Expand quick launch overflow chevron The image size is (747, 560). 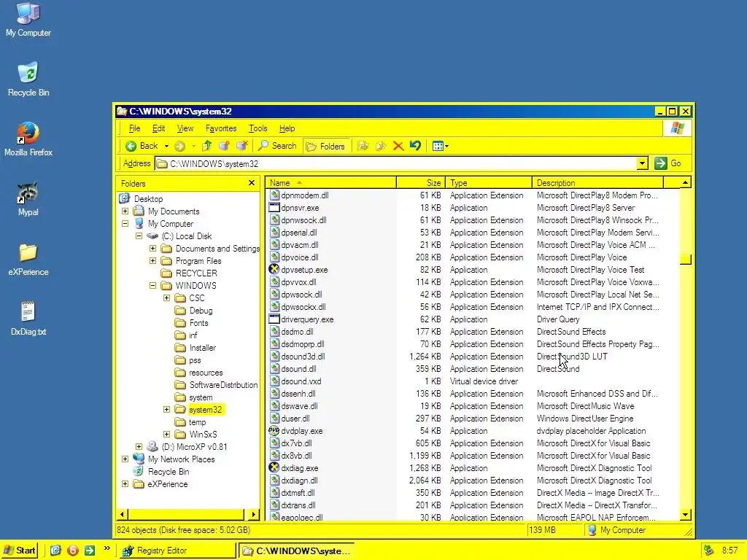coord(107,548)
